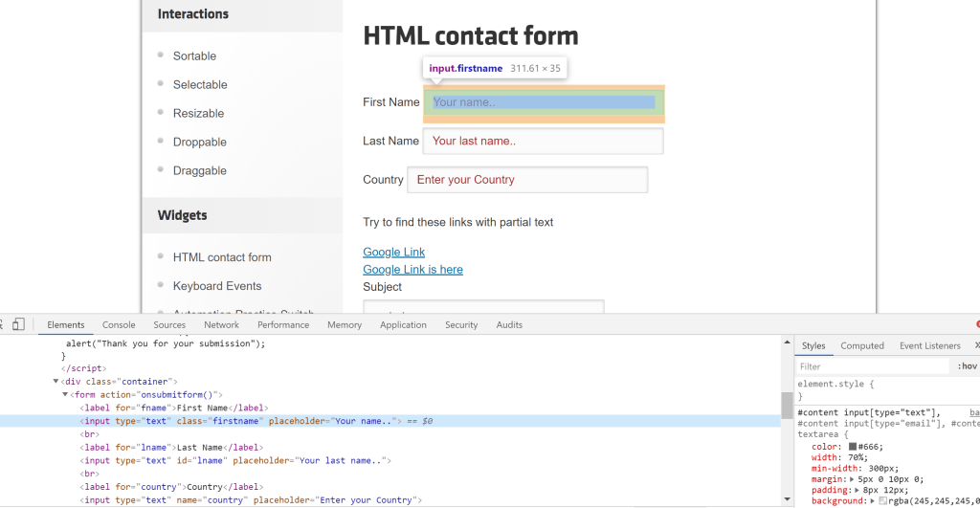Collapse the div class="container" node

[x=56, y=382]
